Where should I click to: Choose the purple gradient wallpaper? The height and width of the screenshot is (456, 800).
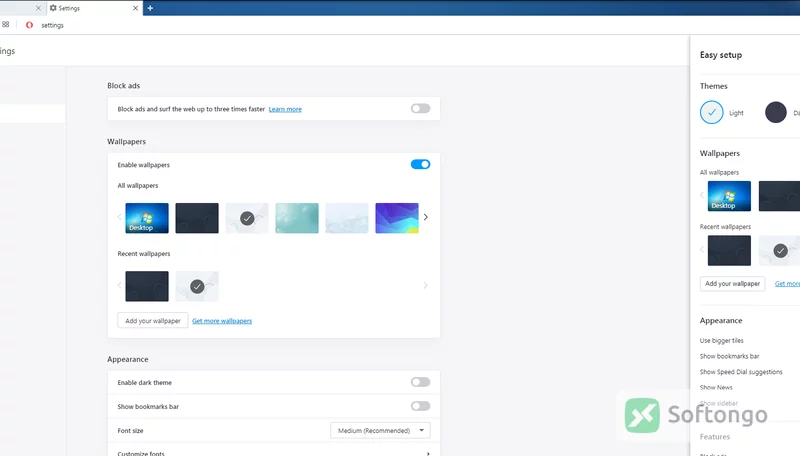397,218
